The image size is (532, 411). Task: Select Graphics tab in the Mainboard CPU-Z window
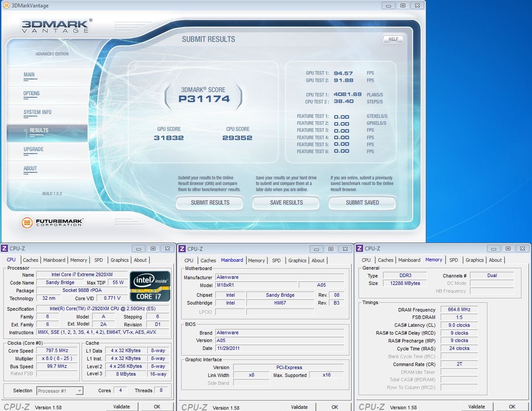[x=297, y=260]
